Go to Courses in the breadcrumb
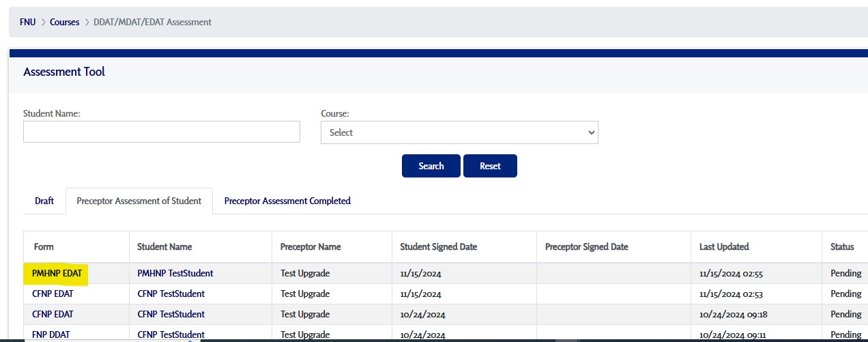The image size is (868, 342). tap(65, 22)
